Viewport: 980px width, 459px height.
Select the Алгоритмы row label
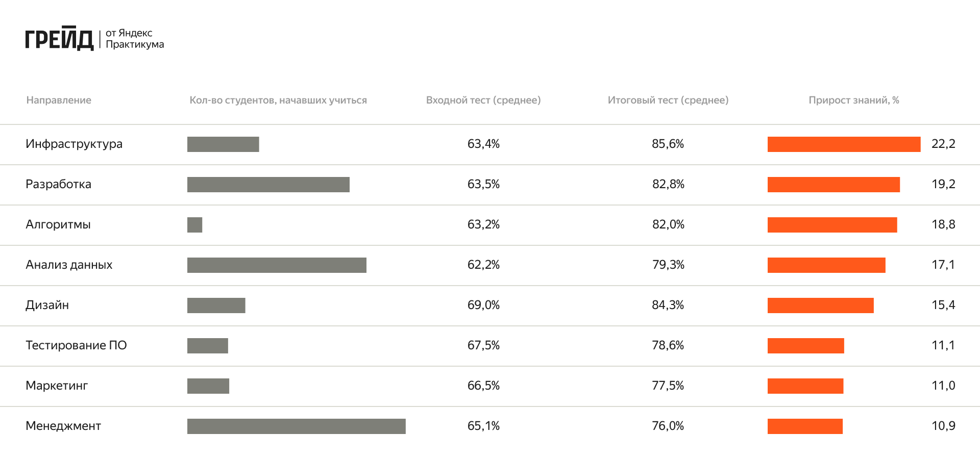point(58,224)
